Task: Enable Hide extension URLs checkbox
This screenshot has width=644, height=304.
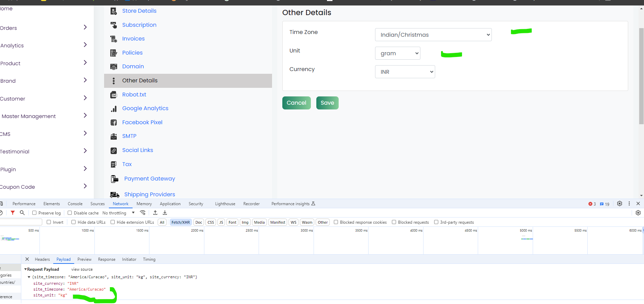Action: (x=113, y=222)
